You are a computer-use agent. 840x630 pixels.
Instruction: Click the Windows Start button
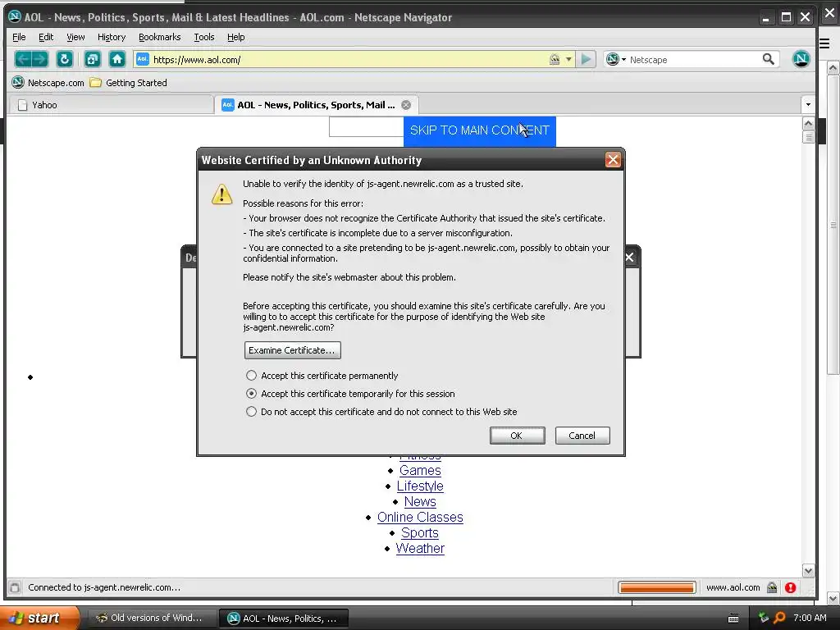[x=39, y=618]
